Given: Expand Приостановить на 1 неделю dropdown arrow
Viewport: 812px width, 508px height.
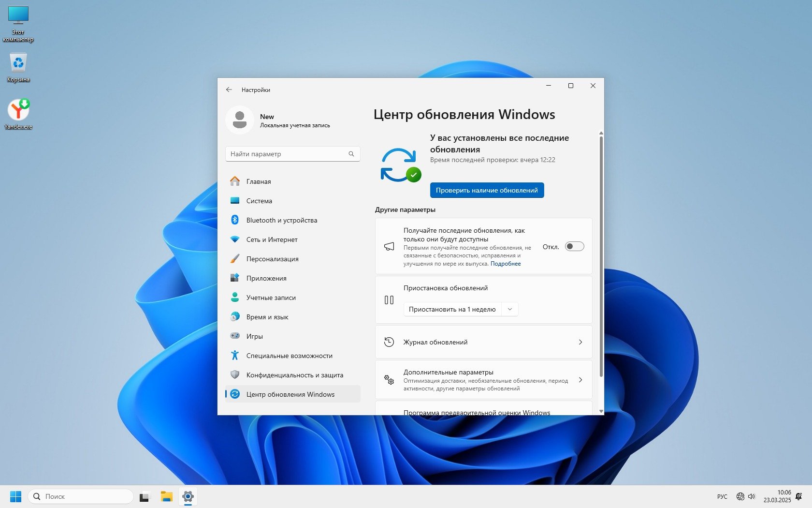Looking at the screenshot, I should [x=510, y=309].
